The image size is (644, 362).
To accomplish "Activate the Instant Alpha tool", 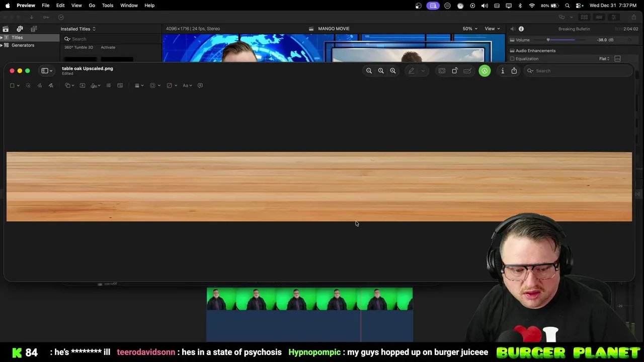I will (x=28, y=85).
